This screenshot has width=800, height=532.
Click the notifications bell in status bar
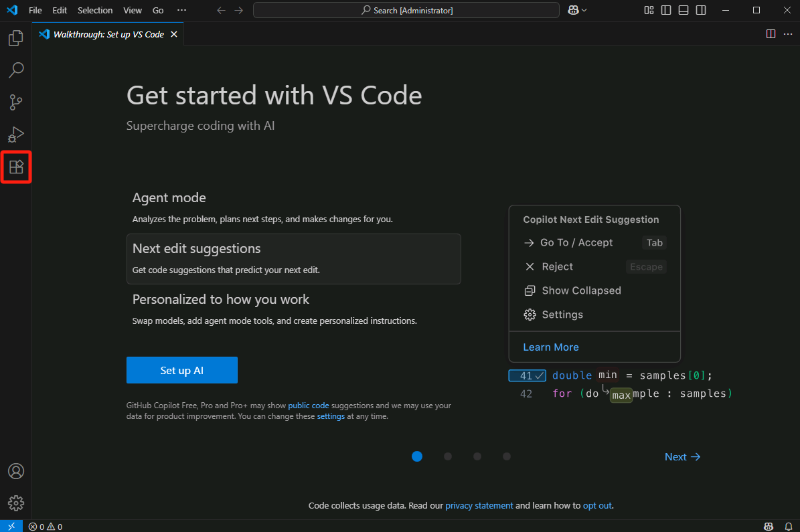pyautogui.click(x=788, y=527)
